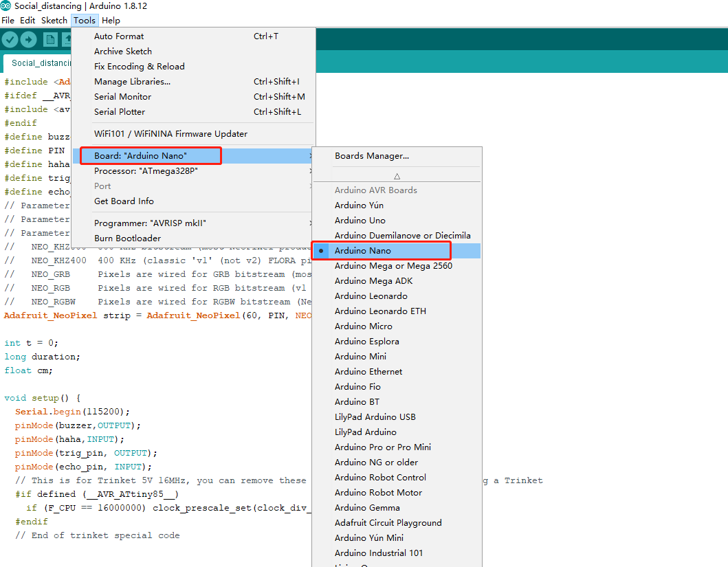The height and width of the screenshot is (567, 728).
Task: Select Arduino Duemilanove or Diecimila board
Action: coord(397,235)
